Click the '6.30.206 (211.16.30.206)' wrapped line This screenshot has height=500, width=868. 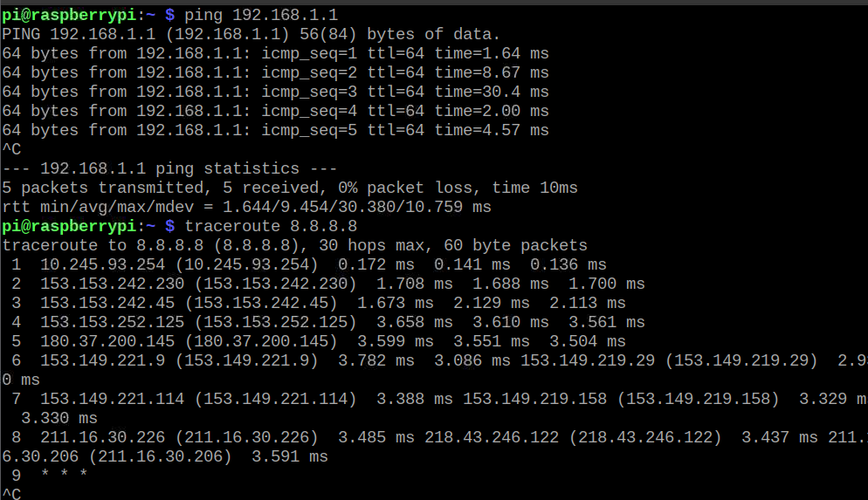click(165, 457)
